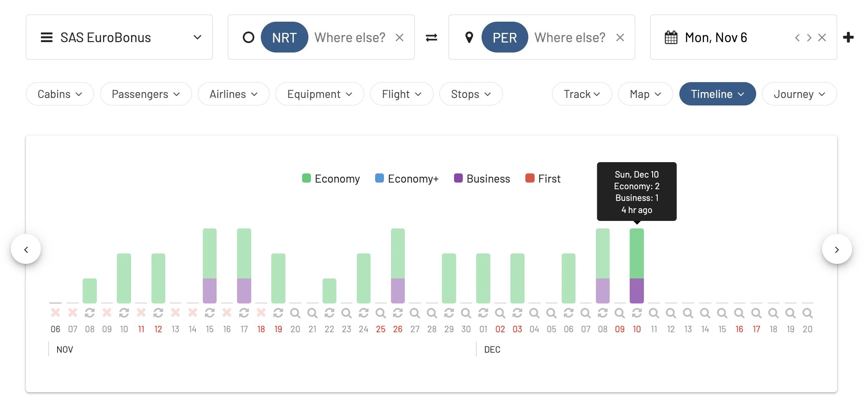Open the Stops filter
The image size is (868, 416).
tap(471, 94)
